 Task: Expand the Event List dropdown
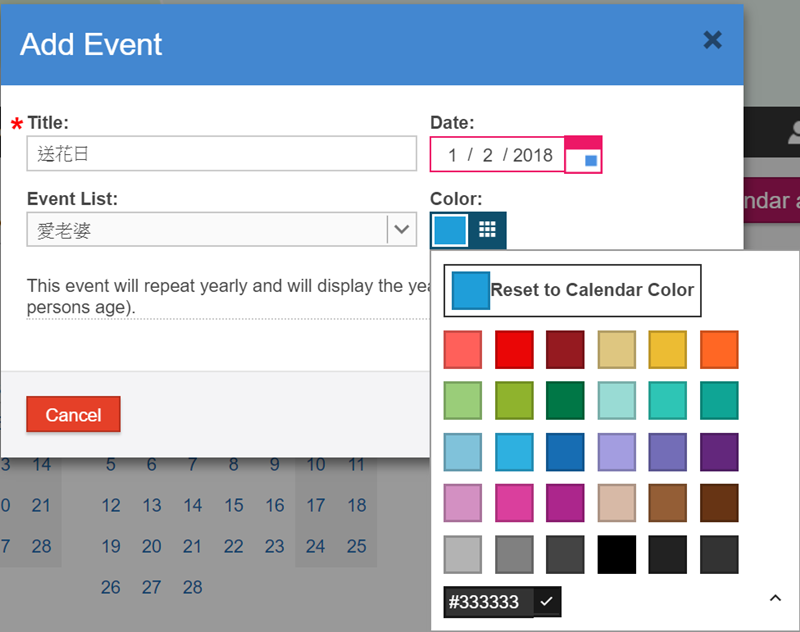coord(402,230)
